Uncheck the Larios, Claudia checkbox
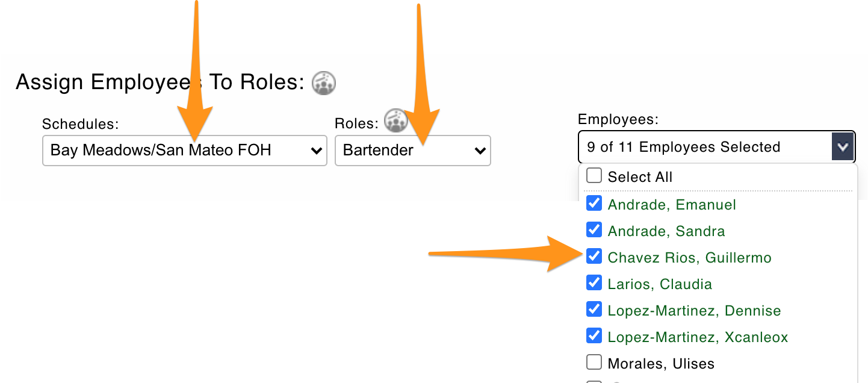Screen dimensions: 868x383 [x=594, y=283]
